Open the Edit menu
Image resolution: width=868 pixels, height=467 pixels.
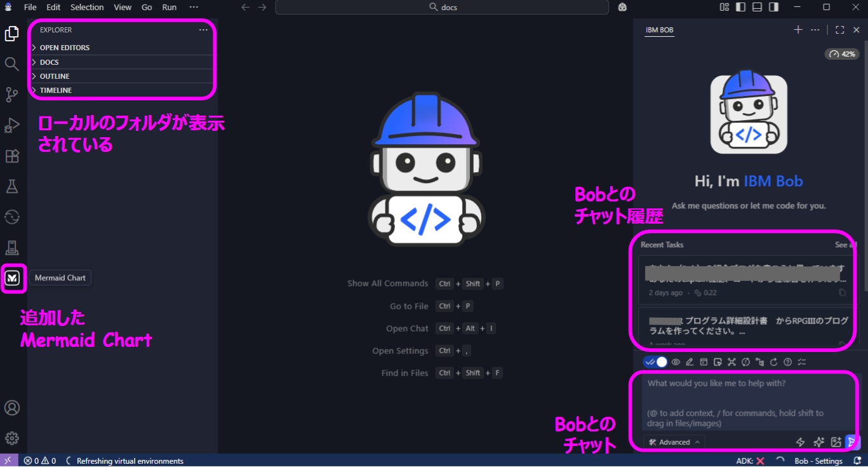point(53,7)
